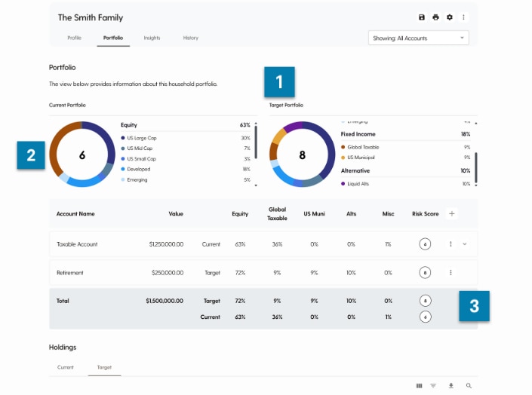
Task: Download the holdings data
Action: 451,386
